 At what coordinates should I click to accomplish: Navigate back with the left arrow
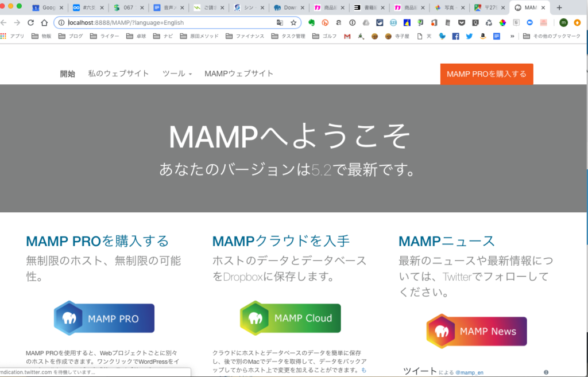pyautogui.click(x=4, y=22)
